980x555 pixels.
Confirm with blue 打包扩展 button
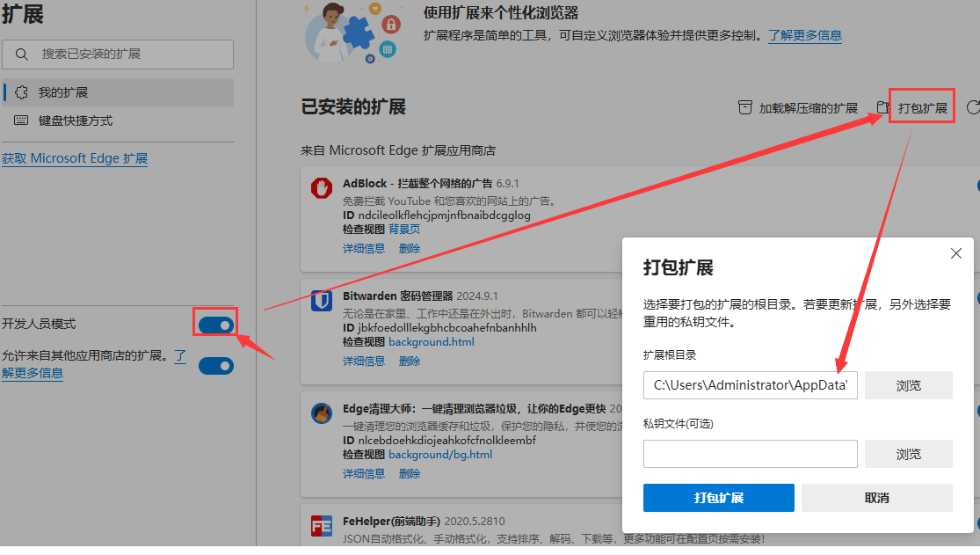coord(719,498)
